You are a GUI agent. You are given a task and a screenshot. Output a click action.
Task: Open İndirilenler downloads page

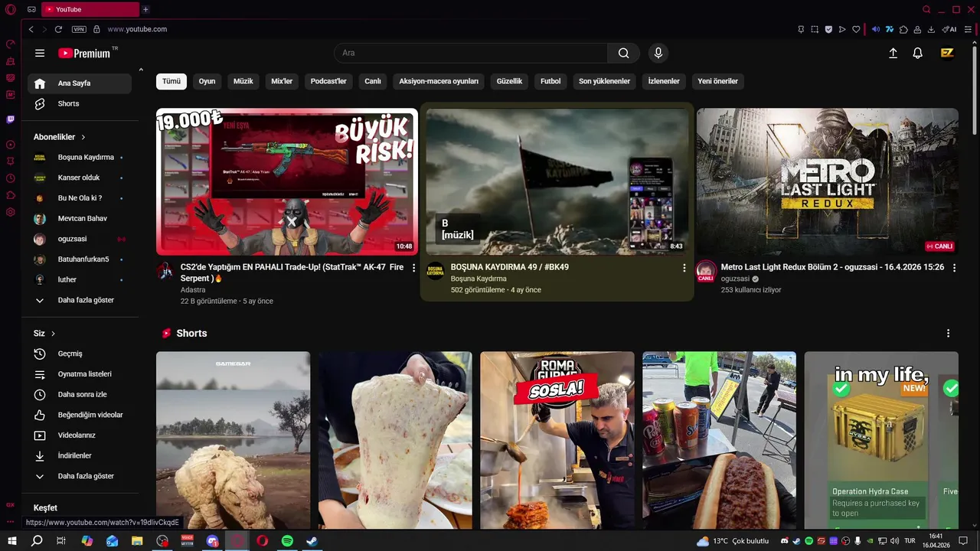click(x=80, y=455)
